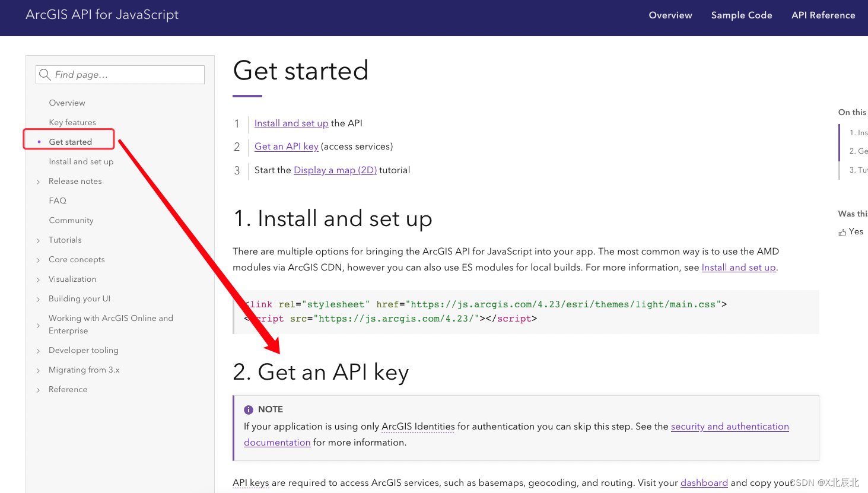Open the Display a map (2D) tutorial link
The image size is (868, 493).
click(x=335, y=170)
